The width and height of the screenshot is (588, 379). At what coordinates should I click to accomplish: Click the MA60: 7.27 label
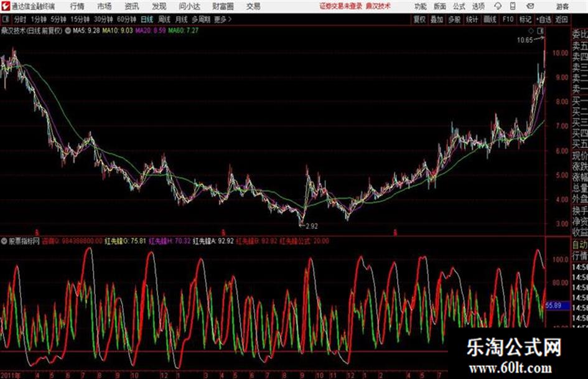(x=184, y=30)
